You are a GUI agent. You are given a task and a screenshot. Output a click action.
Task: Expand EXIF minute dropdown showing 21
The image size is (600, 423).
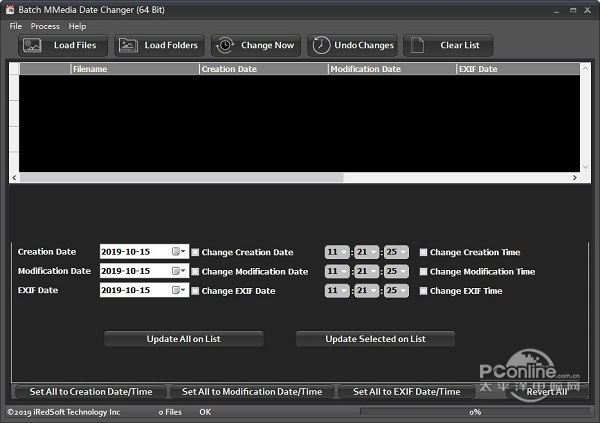coord(367,291)
